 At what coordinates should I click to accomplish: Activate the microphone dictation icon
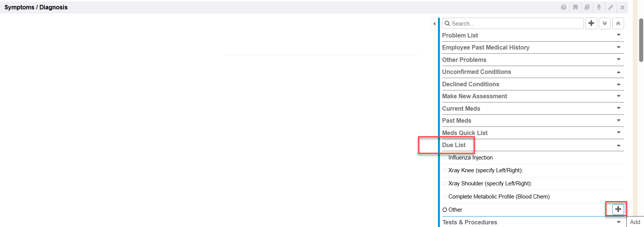[599, 8]
